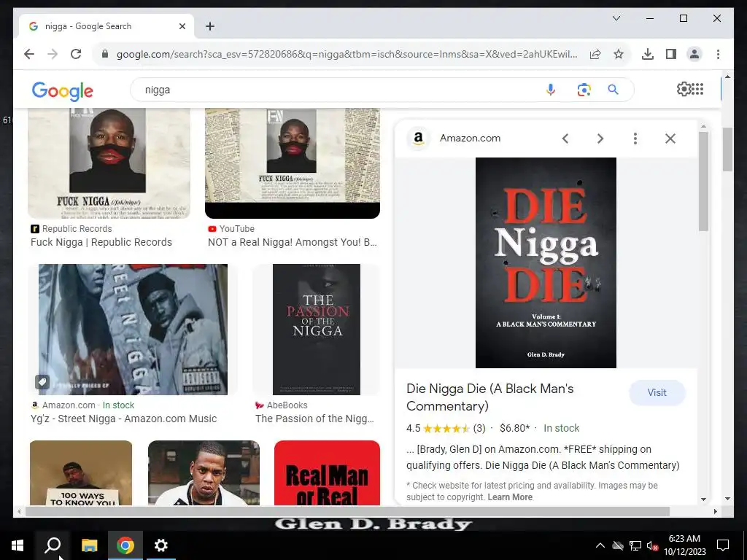This screenshot has height=560, width=747.
Task: Click the YouTube result caption link
Action: pyautogui.click(x=292, y=242)
